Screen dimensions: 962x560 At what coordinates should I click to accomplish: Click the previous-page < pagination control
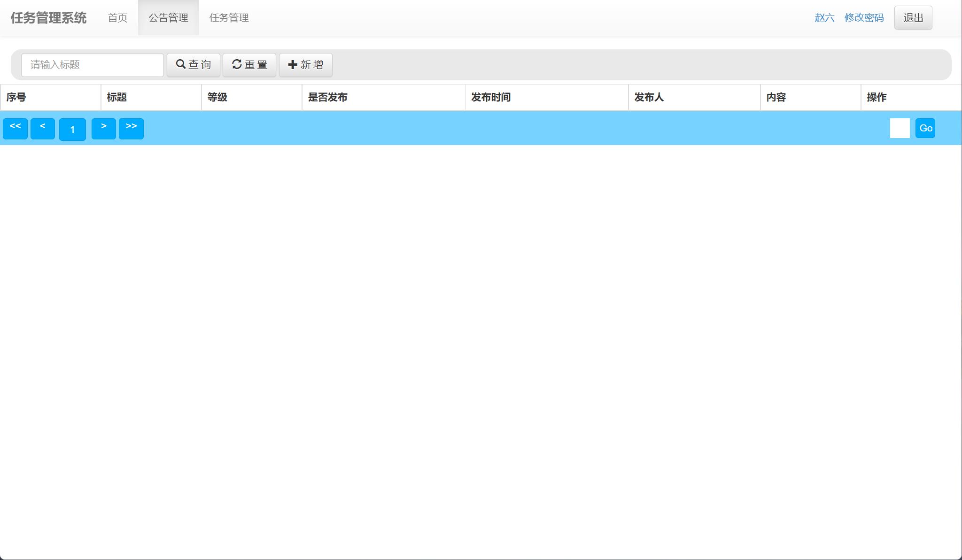(x=43, y=128)
